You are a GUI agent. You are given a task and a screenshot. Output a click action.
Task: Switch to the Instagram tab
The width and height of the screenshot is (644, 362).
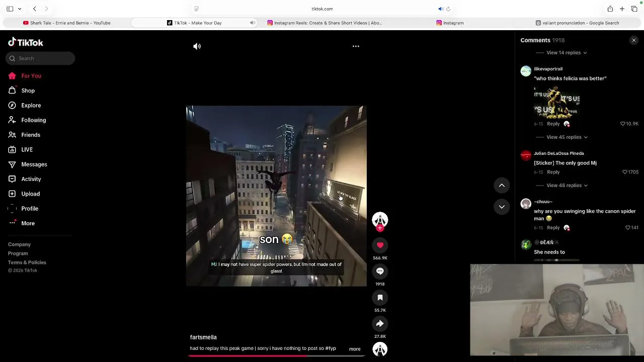coord(450,23)
